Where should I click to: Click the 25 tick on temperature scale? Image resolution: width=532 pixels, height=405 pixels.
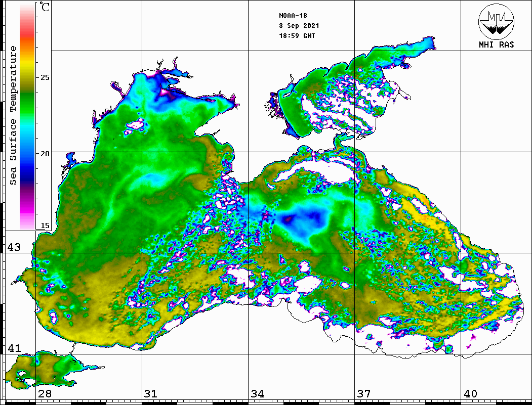pyautogui.click(x=45, y=77)
